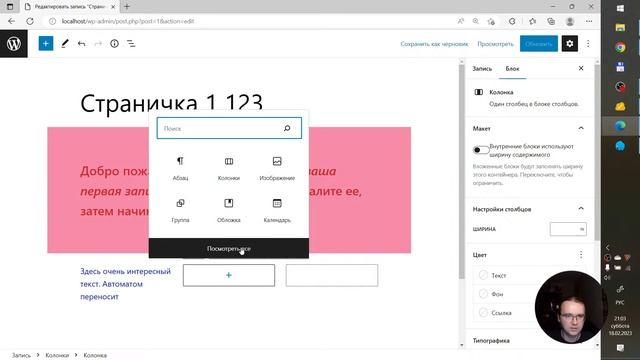Viewport: 640px width, 360px height.
Task: Click the Типографика panel heading
Action: (x=491, y=340)
